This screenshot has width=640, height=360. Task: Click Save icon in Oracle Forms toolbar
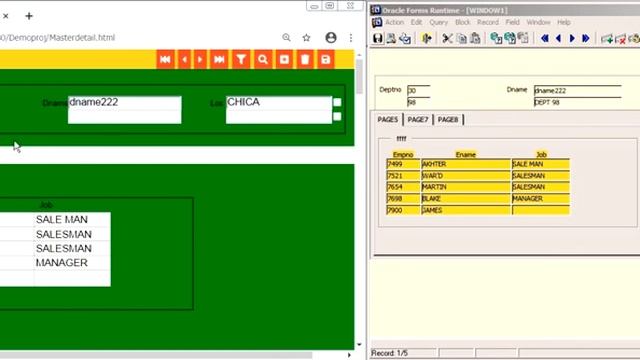378,38
